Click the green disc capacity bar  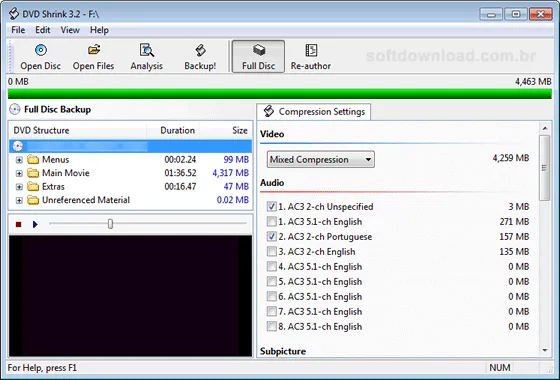tap(280, 94)
